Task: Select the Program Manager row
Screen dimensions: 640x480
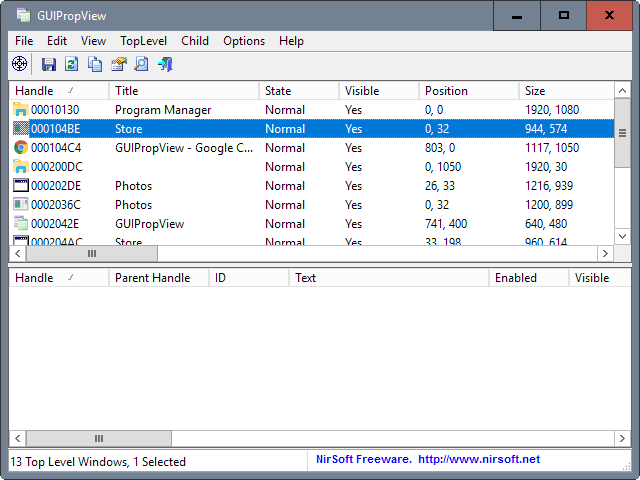Action: point(312,110)
